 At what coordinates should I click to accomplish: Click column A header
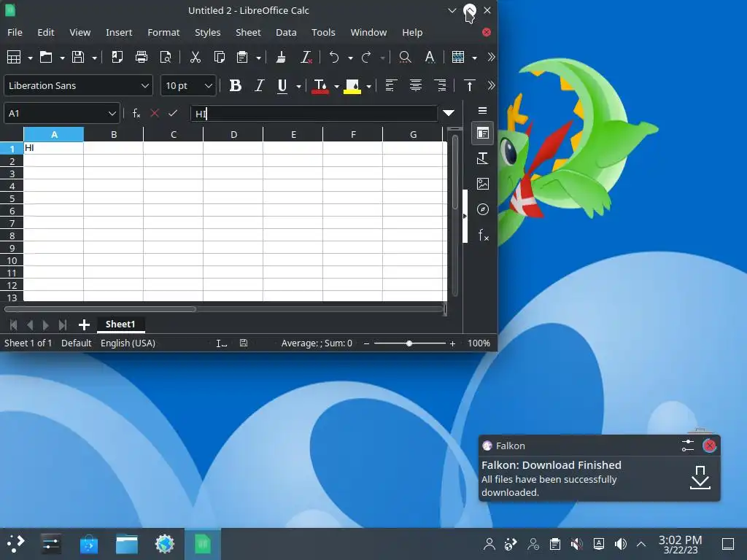tap(54, 134)
